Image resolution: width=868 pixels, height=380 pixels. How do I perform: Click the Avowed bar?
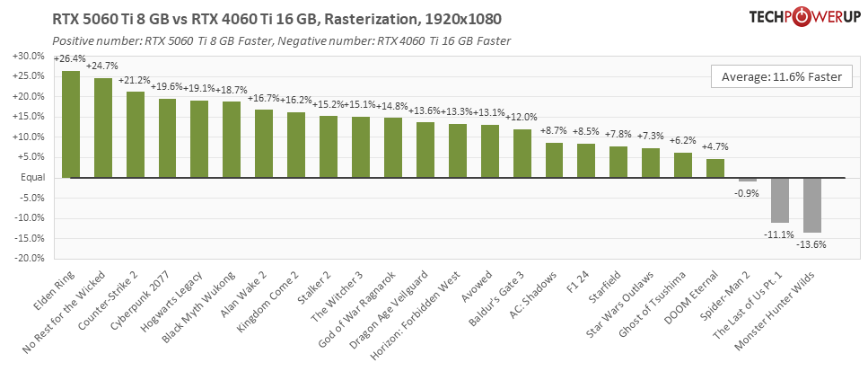pyautogui.click(x=490, y=151)
